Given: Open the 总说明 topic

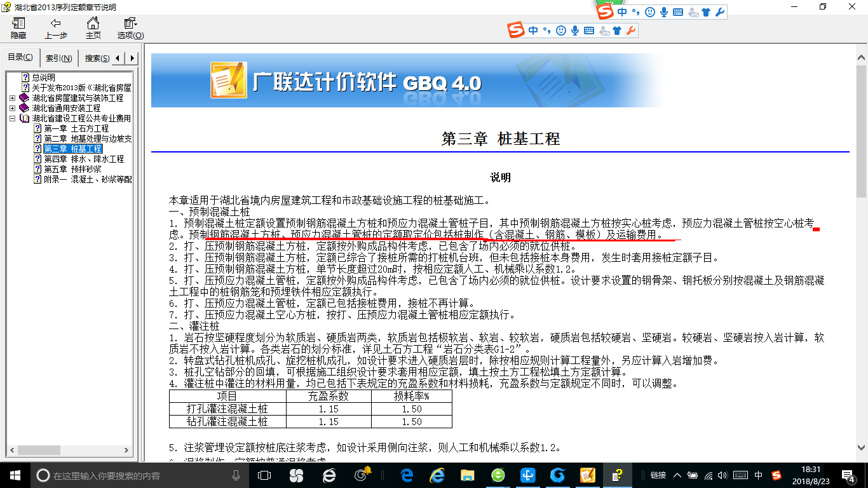Looking at the screenshot, I should pyautogui.click(x=43, y=78).
